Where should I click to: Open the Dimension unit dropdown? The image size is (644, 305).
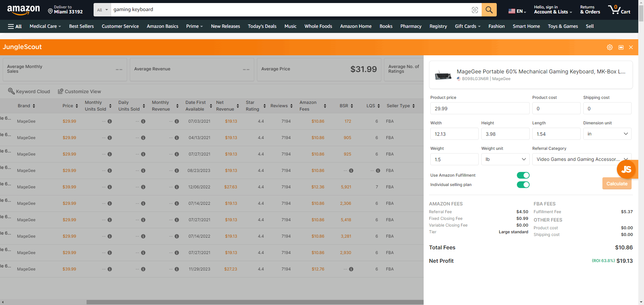point(607,134)
